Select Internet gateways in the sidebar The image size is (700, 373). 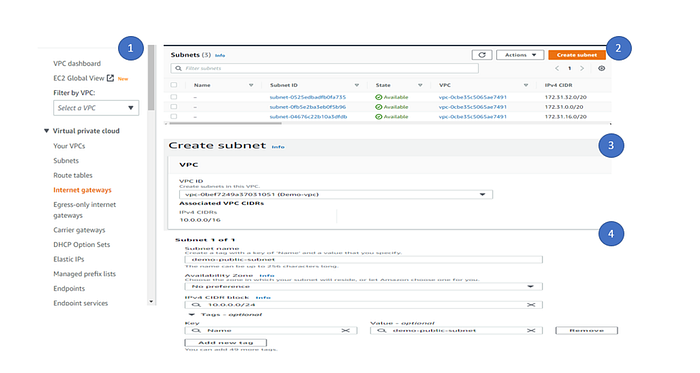[83, 190]
